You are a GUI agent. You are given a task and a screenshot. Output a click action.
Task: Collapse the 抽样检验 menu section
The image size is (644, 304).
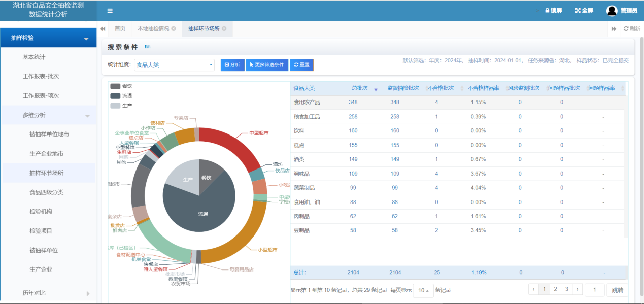(x=48, y=38)
